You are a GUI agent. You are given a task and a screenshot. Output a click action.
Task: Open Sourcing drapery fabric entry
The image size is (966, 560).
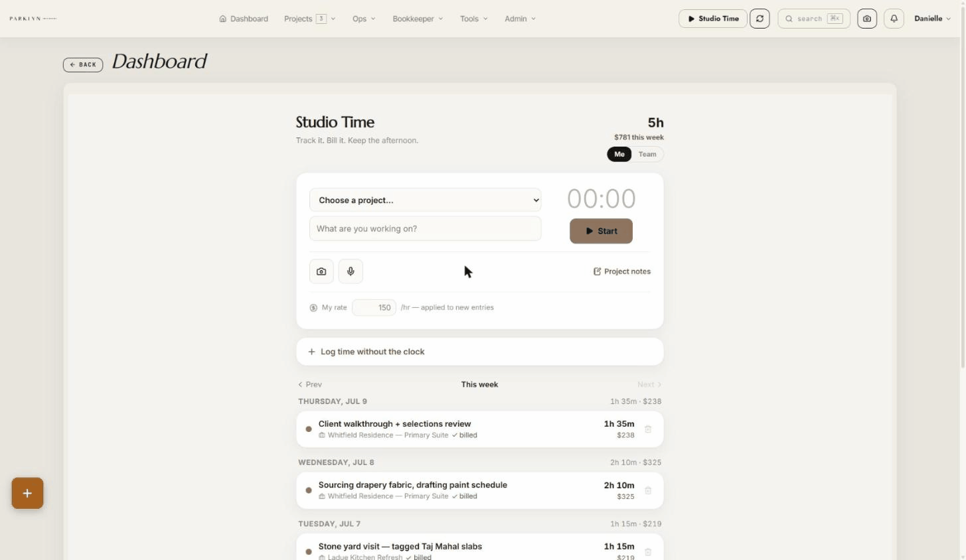(x=480, y=490)
